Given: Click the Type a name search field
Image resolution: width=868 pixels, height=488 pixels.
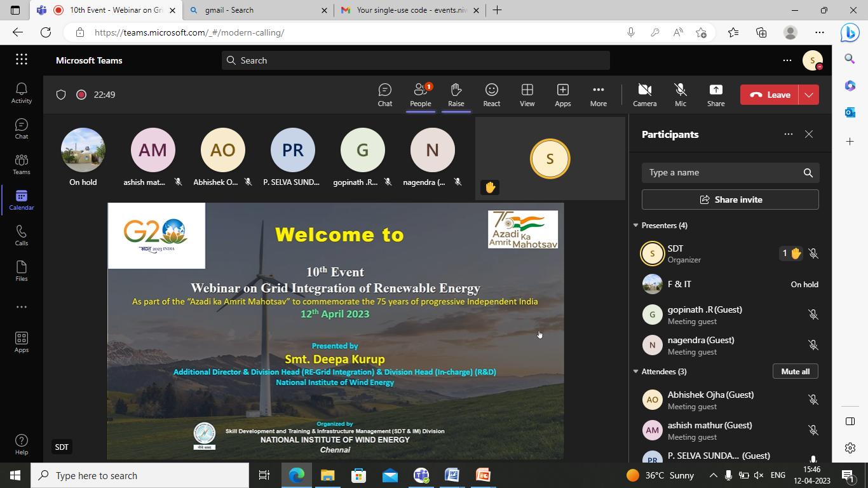Looking at the screenshot, I should [721, 173].
